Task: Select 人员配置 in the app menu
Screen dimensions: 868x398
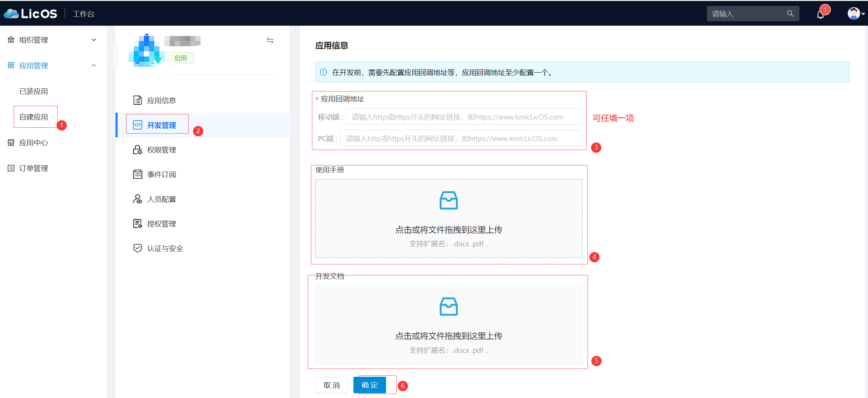Action: [203, 199]
